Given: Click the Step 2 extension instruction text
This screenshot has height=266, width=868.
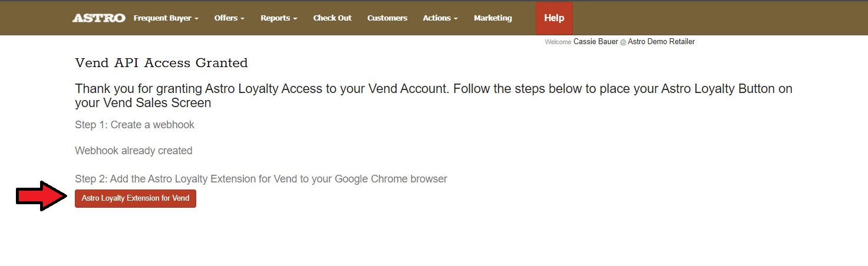Looking at the screenshot, I should [x=261, y=179].
